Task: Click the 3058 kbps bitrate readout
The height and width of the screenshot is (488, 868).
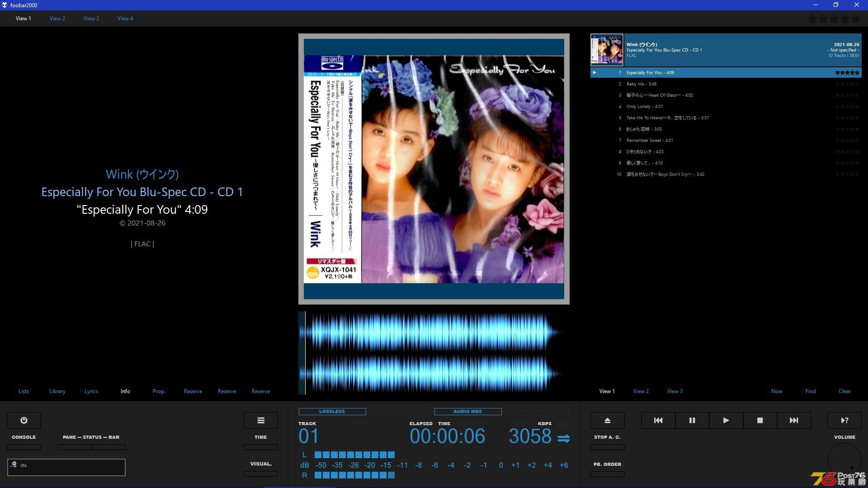Action: 530,436
